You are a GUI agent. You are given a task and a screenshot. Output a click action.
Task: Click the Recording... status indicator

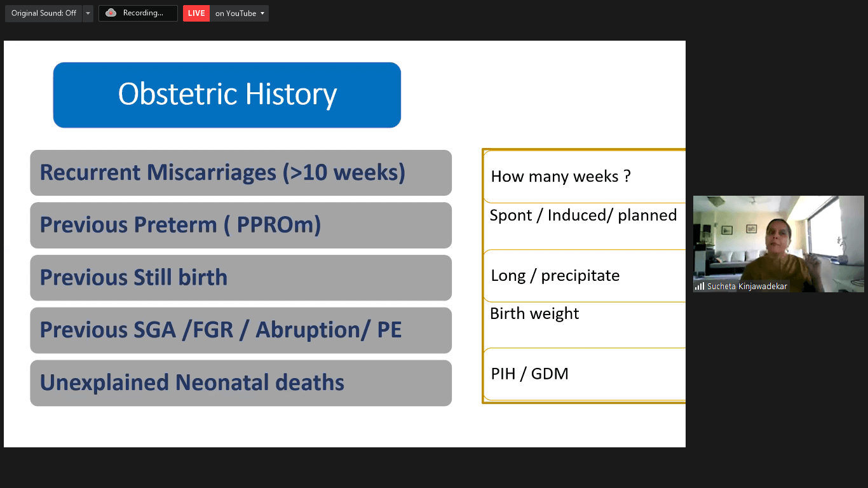(143, 13)
